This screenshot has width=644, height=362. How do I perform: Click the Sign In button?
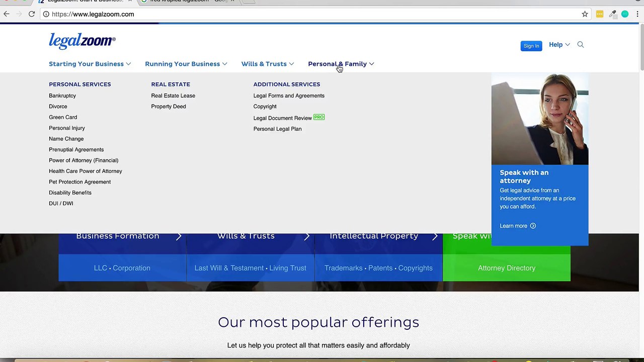coord(531,46)
